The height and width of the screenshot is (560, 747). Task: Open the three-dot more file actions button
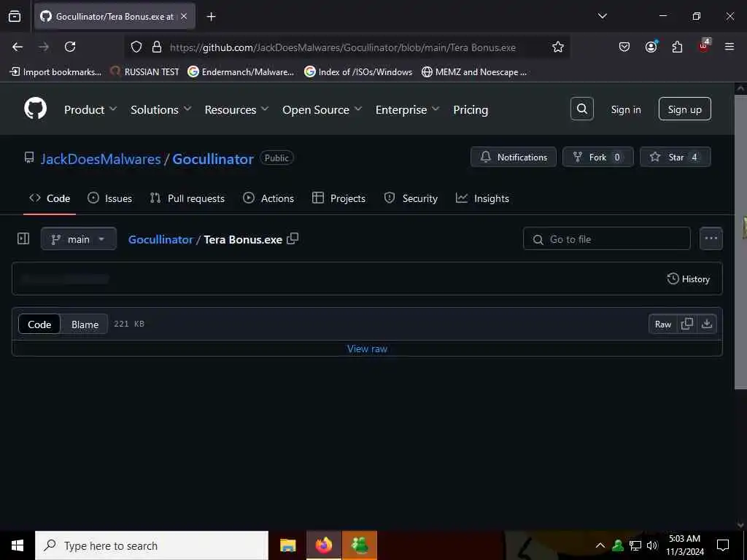pos(711,238)
